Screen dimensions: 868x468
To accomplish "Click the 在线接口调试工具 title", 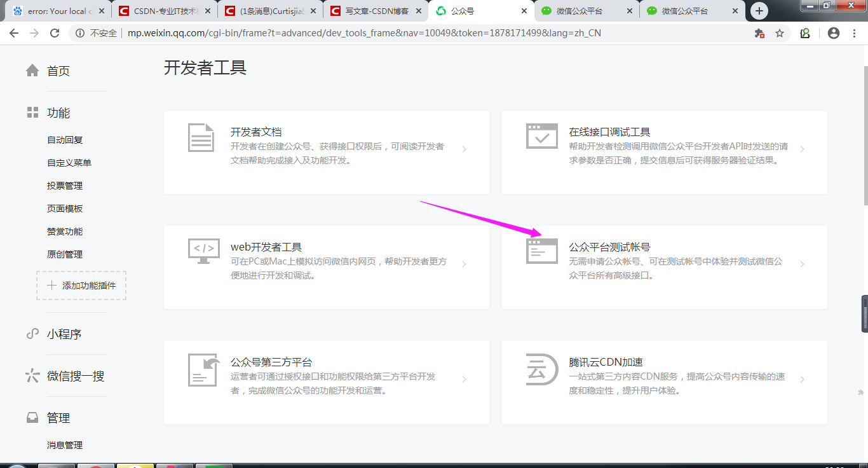I will click(x=609, y=132).
